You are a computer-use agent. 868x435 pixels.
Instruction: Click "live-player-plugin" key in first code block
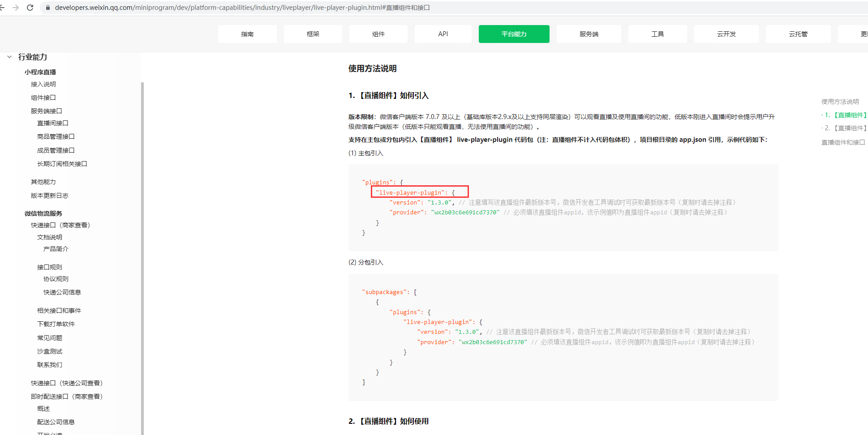point(410,192)
